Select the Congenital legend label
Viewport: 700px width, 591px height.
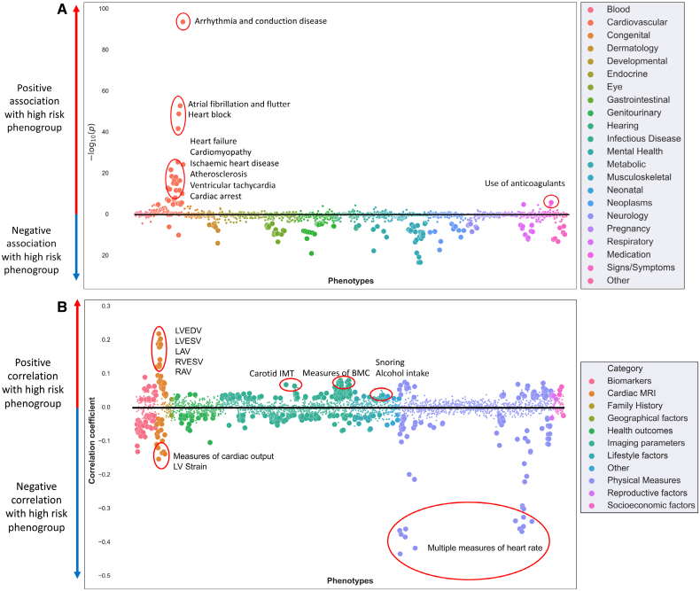[628, 35]
